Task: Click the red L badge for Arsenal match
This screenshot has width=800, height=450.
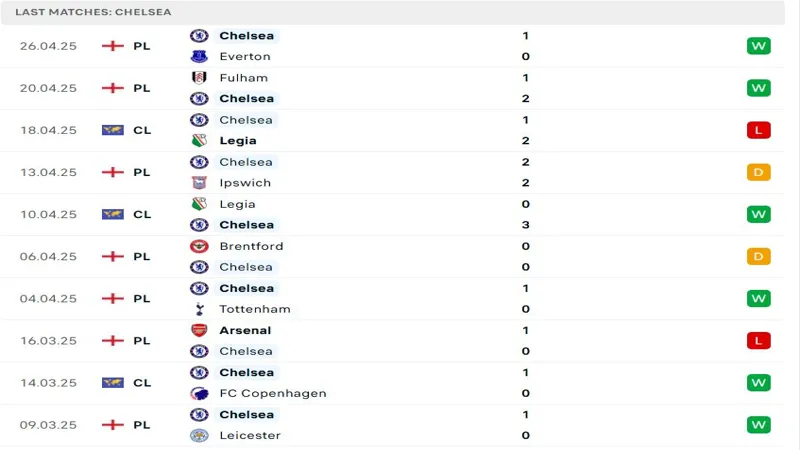Action: pyautogui.click(x=758, y=340)
